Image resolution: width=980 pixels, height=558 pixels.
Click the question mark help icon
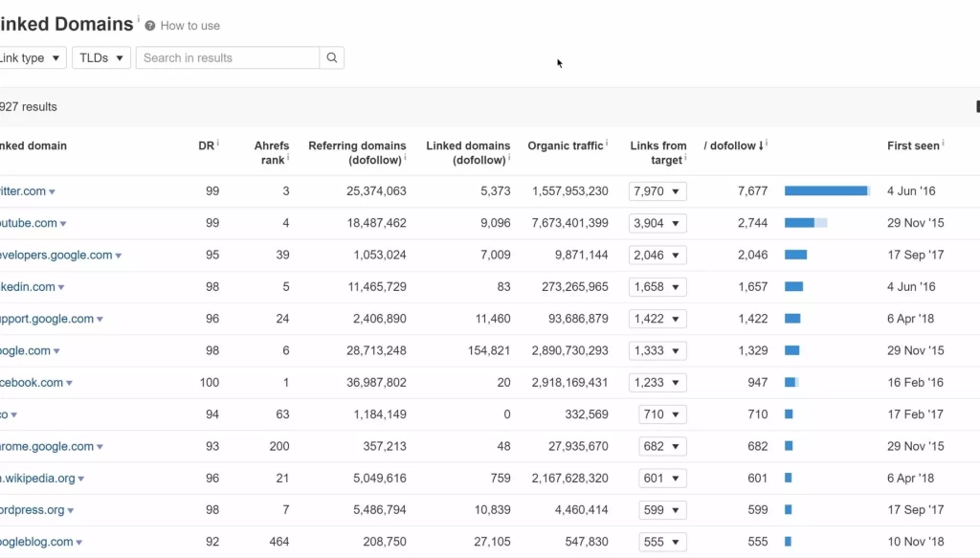click(150, 26)
